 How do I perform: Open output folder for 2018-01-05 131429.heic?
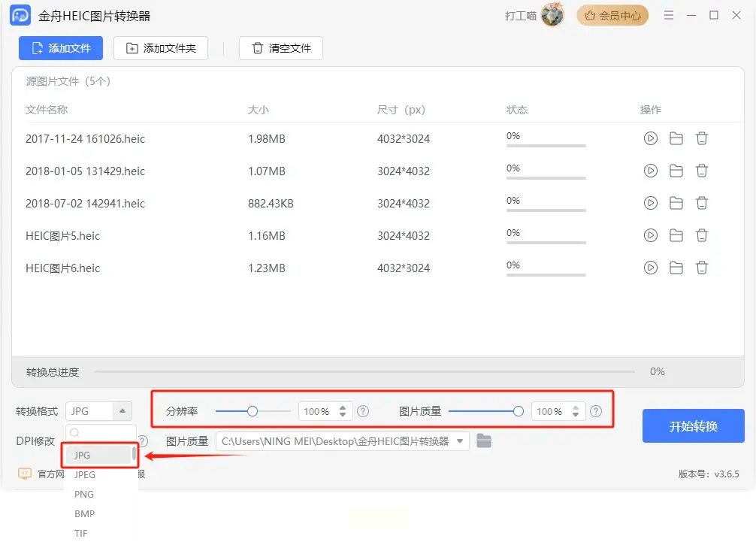tap(676, 171)
